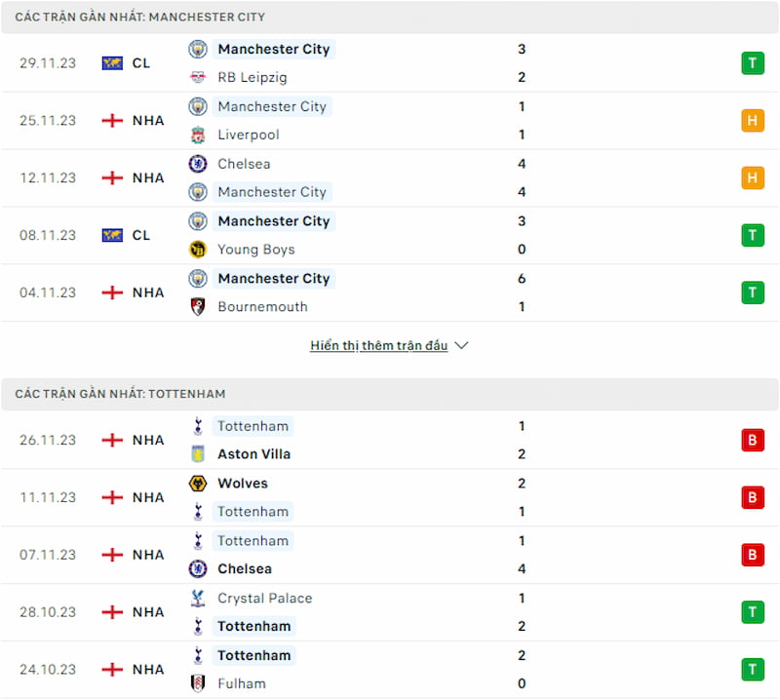Click Tottenham team name in Fulham match

tap(253, 655)
